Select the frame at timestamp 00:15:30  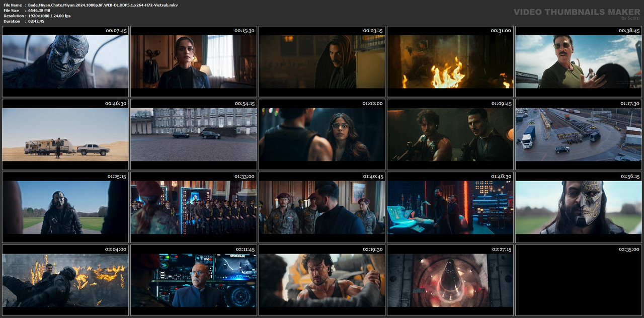point(194,61)
